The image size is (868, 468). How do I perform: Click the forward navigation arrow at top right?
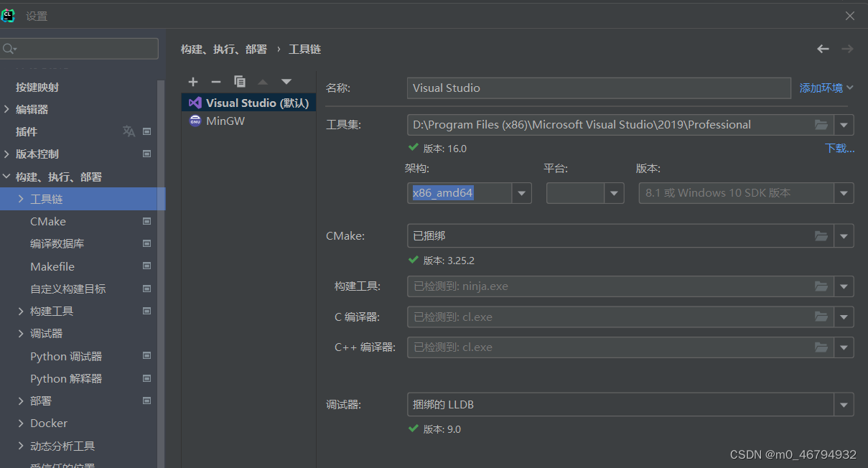point(847,49)
